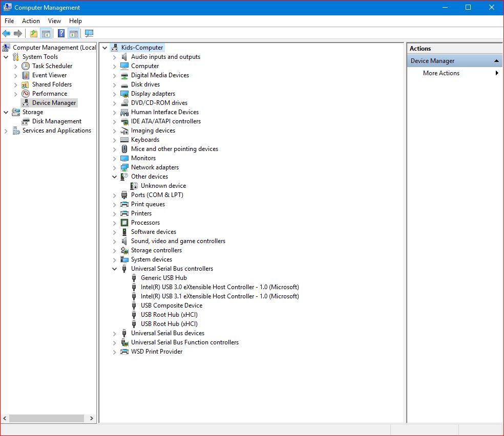Screen dimensions: 504x436
Task: Click the Show/Hide Action Pane toolbar icon
Action: pos(74,33)
